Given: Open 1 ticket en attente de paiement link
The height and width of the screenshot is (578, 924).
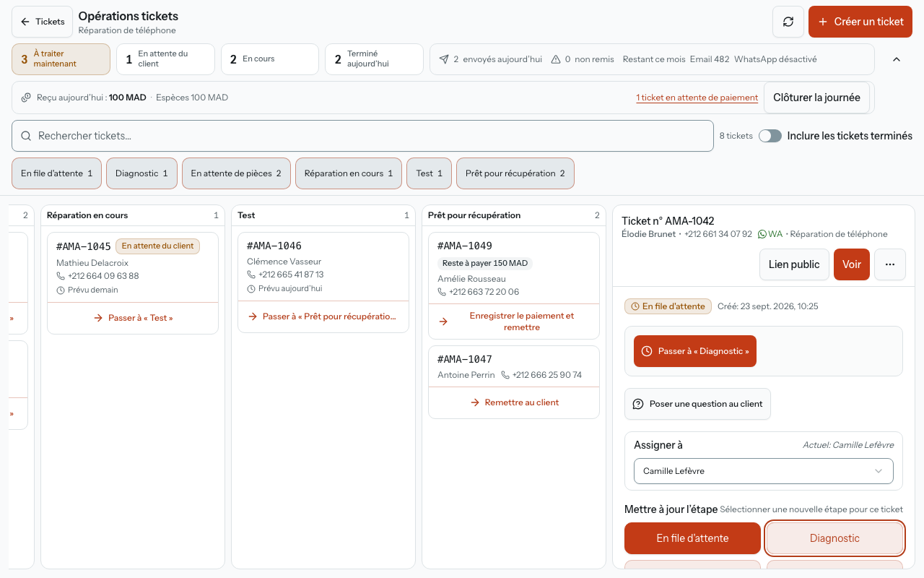Looking at the screenshot, I should 697,98.
